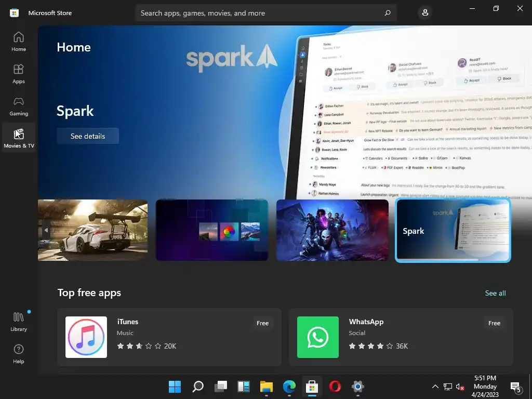Launch Microsoft Edge from taskbar
532x399 pixels.
[x=289, y=387]
